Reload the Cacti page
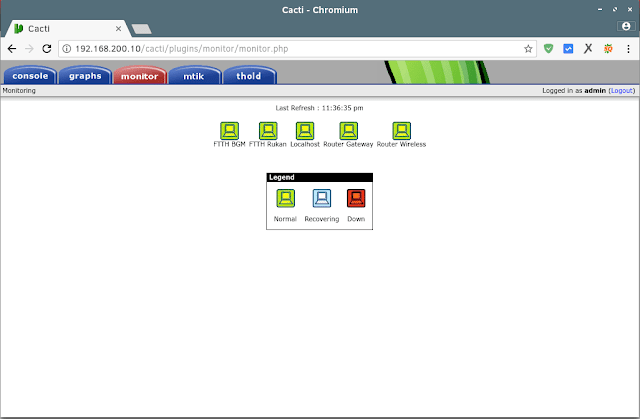This screenshot has height=419, width=640. click(47, 49)
